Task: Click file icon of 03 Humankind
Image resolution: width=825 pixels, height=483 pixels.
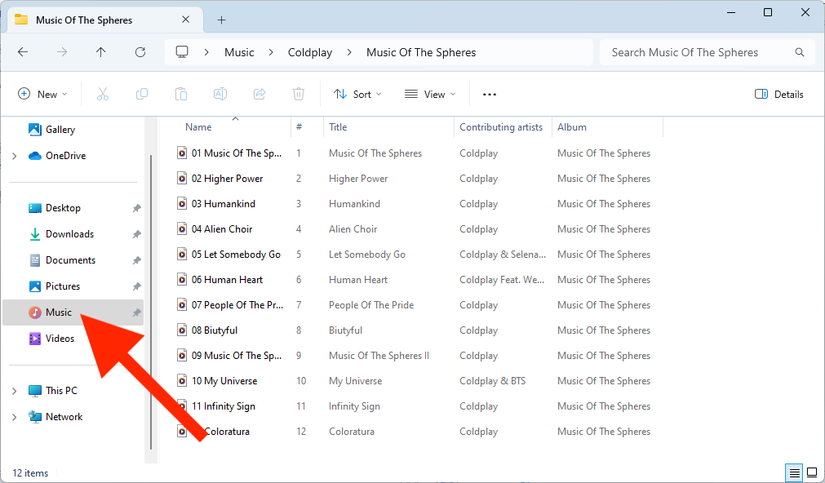Action: 182,204
